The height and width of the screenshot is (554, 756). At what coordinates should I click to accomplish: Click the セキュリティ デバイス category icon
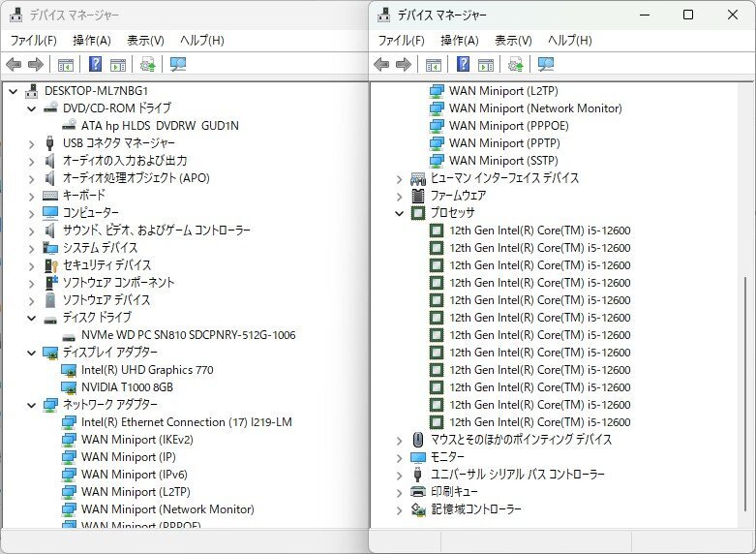pyautogui.click(x=50, y=265)
